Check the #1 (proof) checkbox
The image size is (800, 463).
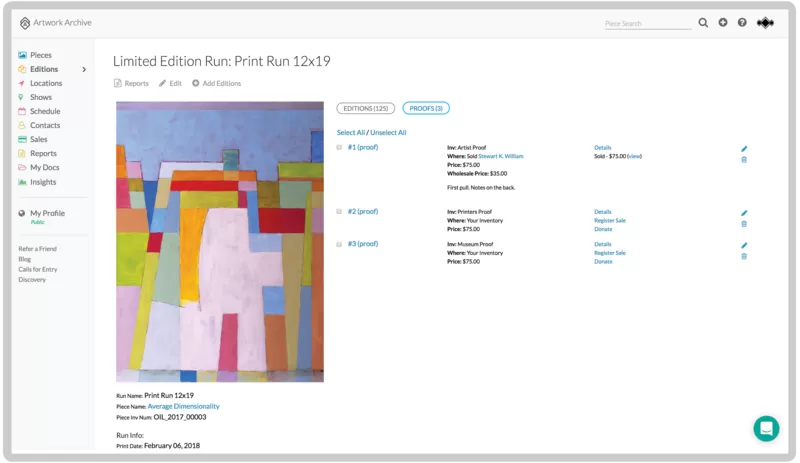[339, 147]
